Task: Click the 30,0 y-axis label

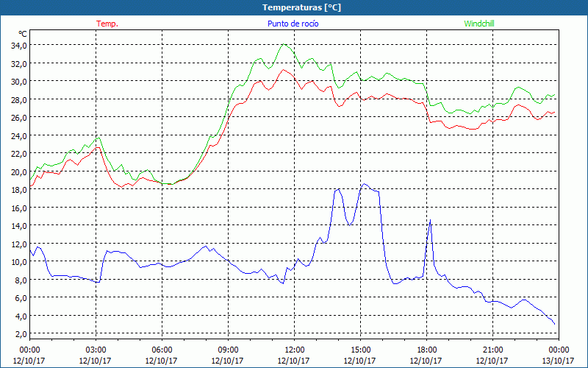Action: [20, 82]
